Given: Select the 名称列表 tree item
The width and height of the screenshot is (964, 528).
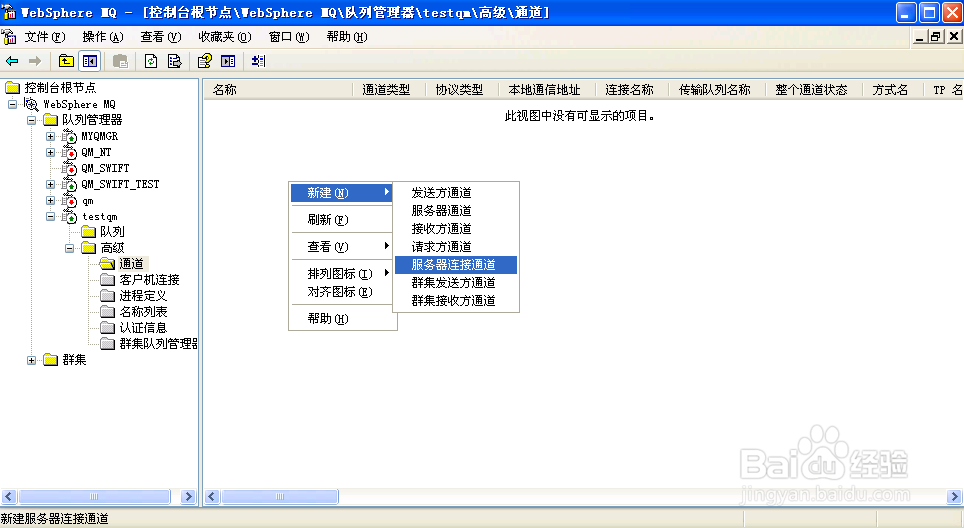Looking at the screenshot, I should pyautogui.click(x=143, y=312).
